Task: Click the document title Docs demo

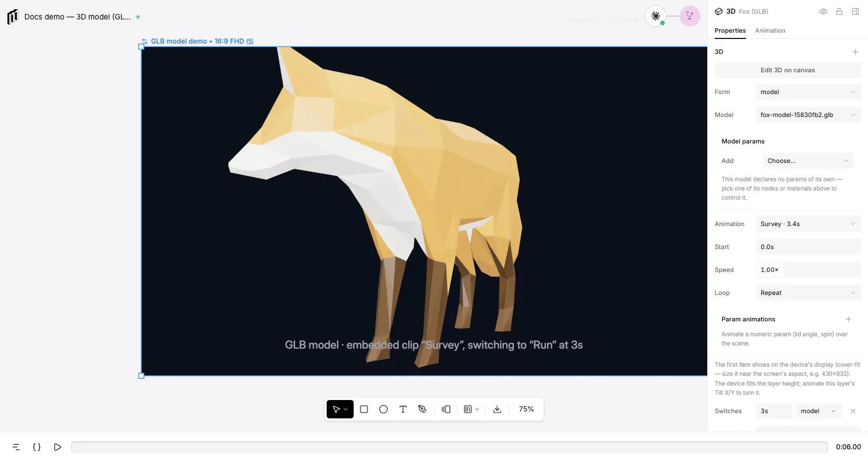Action: coord(77,17)
